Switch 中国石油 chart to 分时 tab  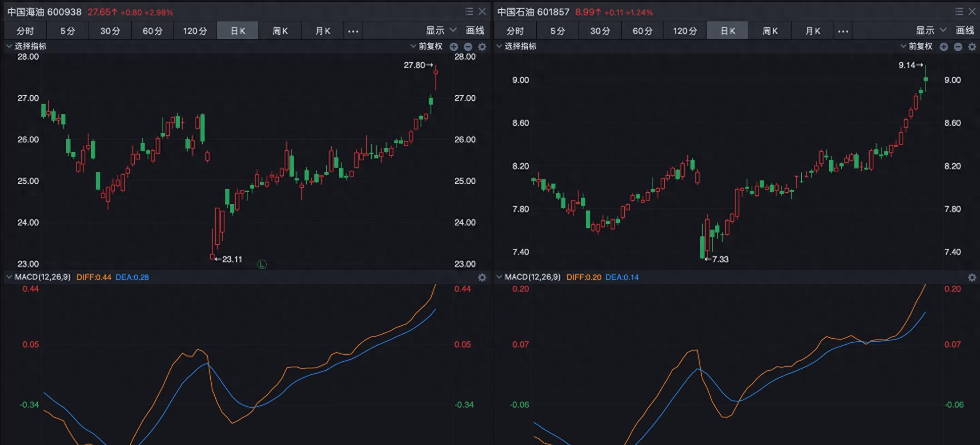(515, 31)
